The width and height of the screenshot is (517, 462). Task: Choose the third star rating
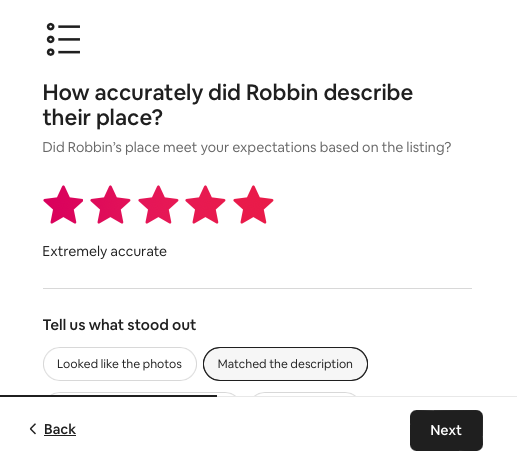click(x=158, y=205)
